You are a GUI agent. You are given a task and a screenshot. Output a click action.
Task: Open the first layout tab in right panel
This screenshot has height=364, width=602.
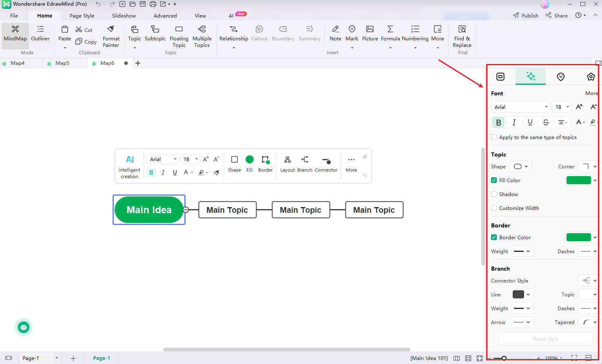pyautogui.click(x=500, y=77)
